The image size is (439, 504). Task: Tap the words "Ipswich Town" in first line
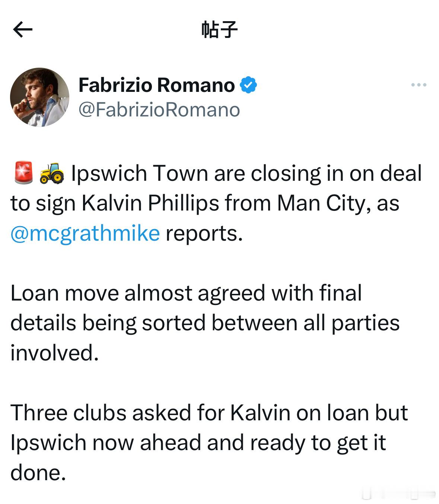(139, 173)
